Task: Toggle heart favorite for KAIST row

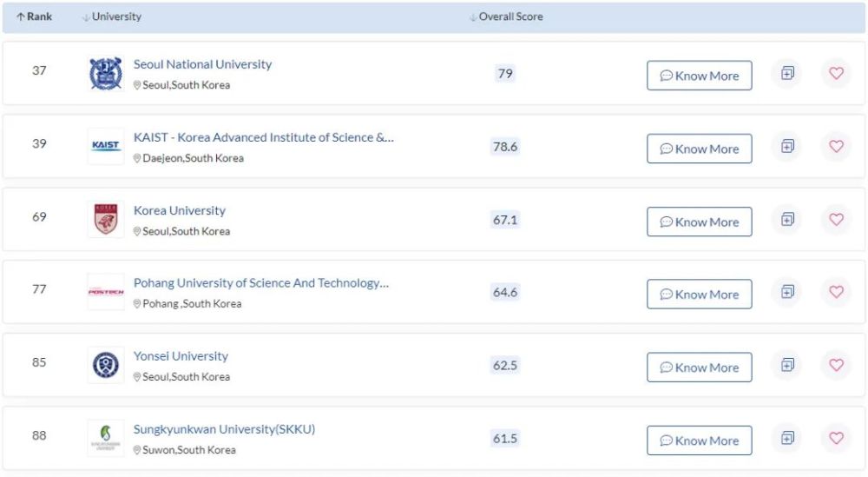Action: point(836,146)
